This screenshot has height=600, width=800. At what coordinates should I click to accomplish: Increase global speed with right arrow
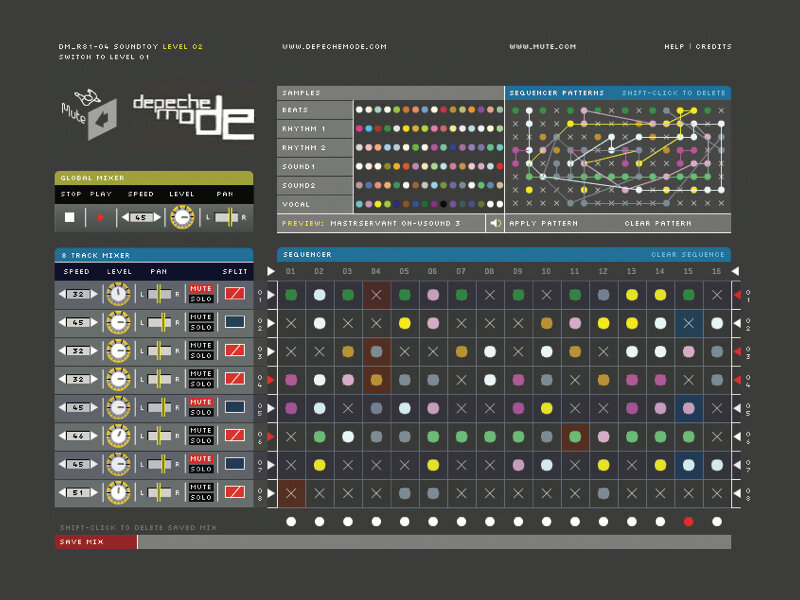pyautogui.click(x=157, y=217)
